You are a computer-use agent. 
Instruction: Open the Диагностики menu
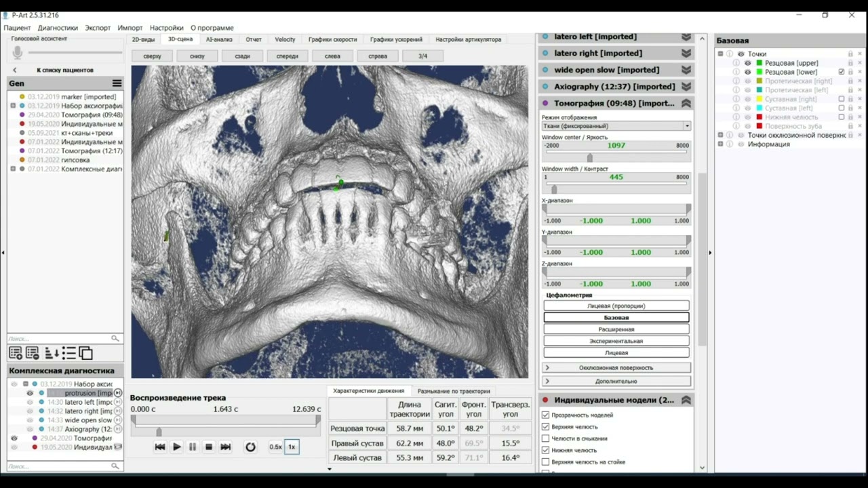[58, 28]
